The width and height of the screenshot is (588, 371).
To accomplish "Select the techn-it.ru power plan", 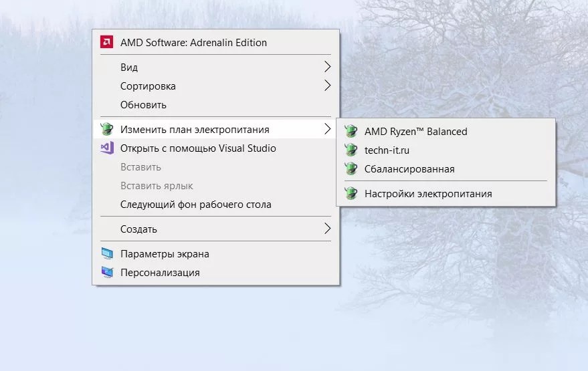I will point(446,150).
